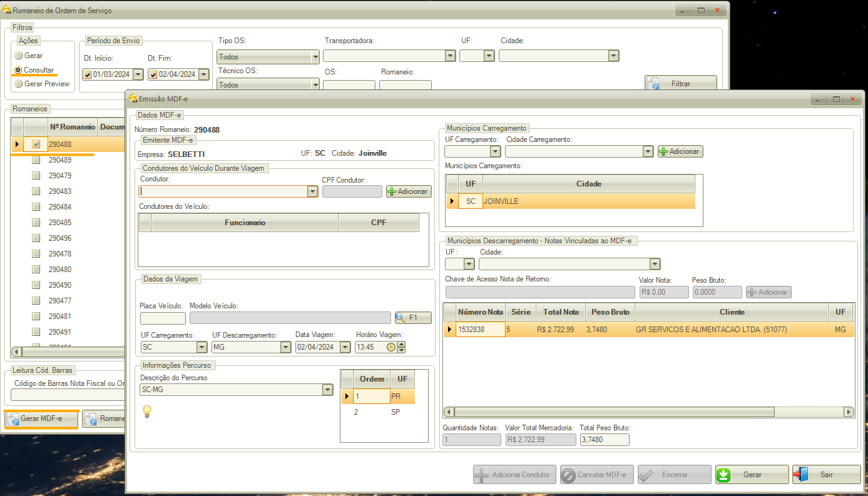This screenshot has width=868, height=496.
Task: Open the Cidade dropdown in Municípios Descarregamento
Action: 655,264
